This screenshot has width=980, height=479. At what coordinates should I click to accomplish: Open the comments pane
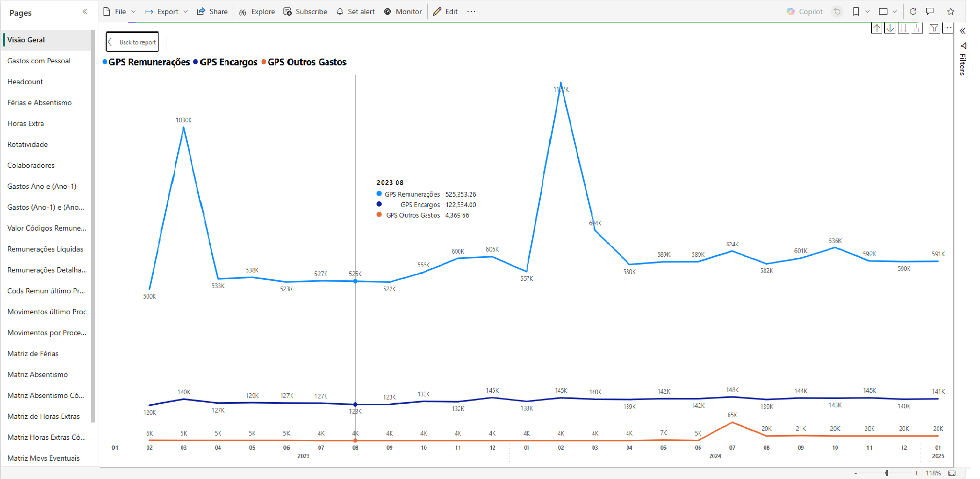pyautogui.click(x=930, y=12)
